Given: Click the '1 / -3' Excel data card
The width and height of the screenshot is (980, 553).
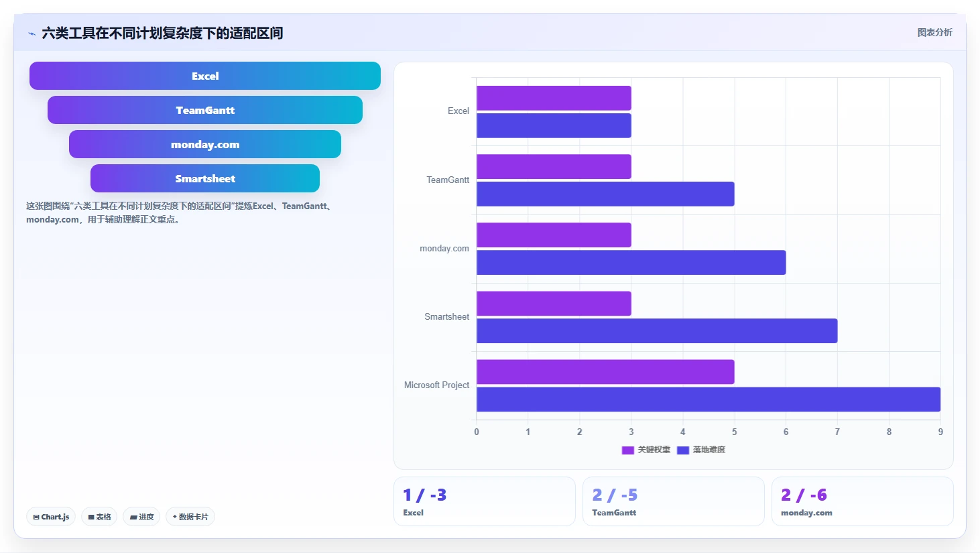Looking at the screenshot, I should pos(484,501).
